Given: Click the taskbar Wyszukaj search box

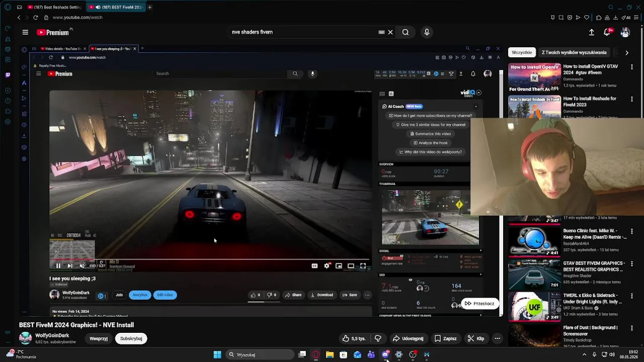Looking at the screenshot, I should click(260, 354).
